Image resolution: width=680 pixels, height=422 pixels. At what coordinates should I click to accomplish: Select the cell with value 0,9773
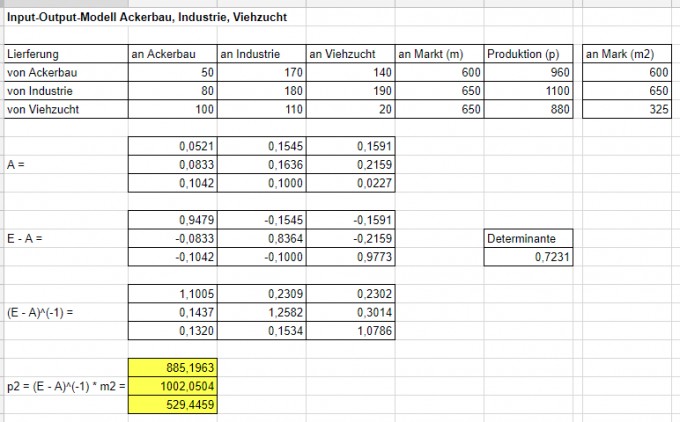tap(350, 257)
